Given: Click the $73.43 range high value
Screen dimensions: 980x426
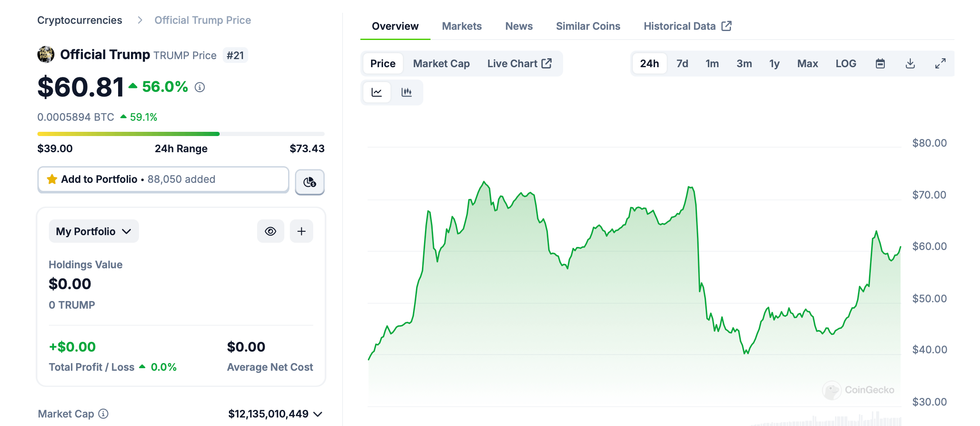Looking at the screenshot, I should tap(307, 148).
